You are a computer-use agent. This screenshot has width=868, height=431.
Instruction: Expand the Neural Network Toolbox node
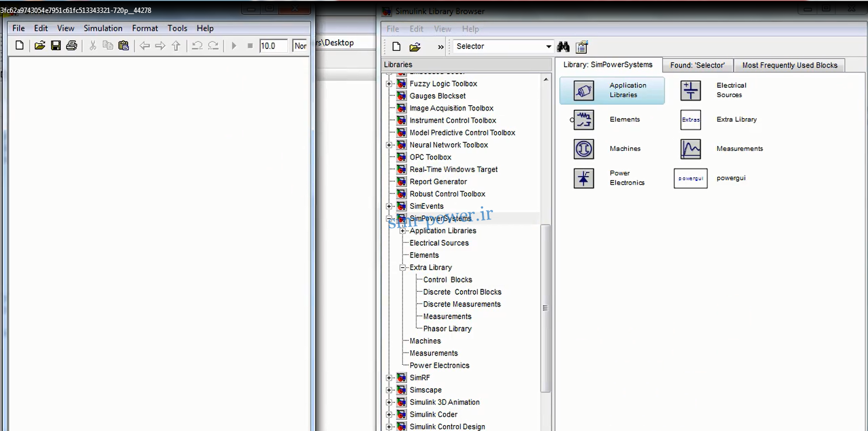pyautogui.click(x=389, y=145)
